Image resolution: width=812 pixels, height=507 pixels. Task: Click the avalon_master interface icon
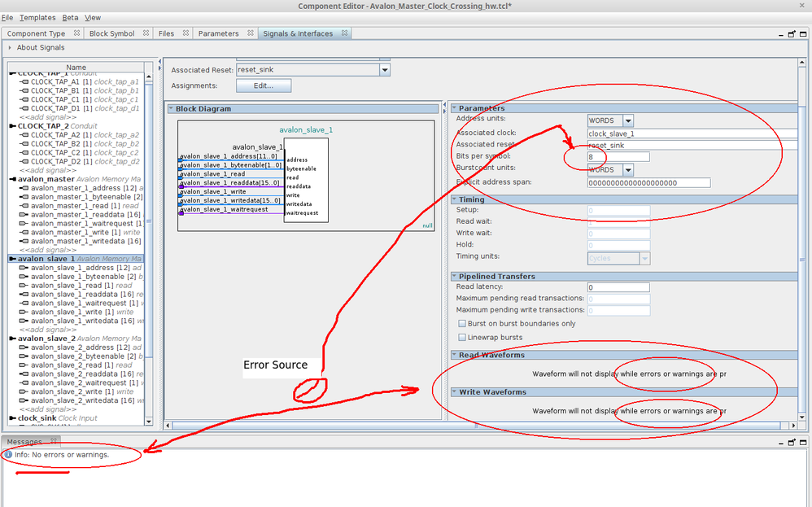tap(12, 179)
